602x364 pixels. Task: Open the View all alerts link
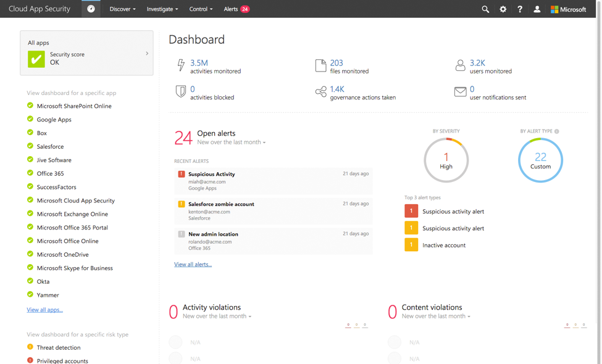[193, 264]
